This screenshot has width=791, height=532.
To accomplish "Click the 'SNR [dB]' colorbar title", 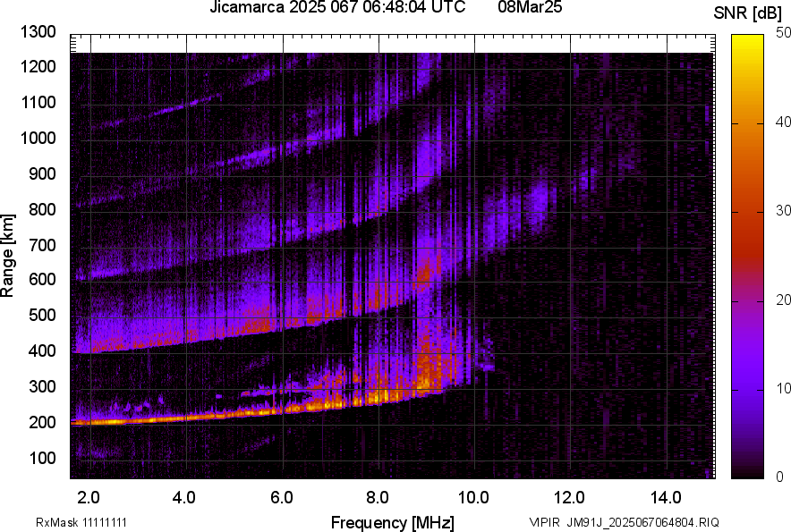I will (748, 13).
